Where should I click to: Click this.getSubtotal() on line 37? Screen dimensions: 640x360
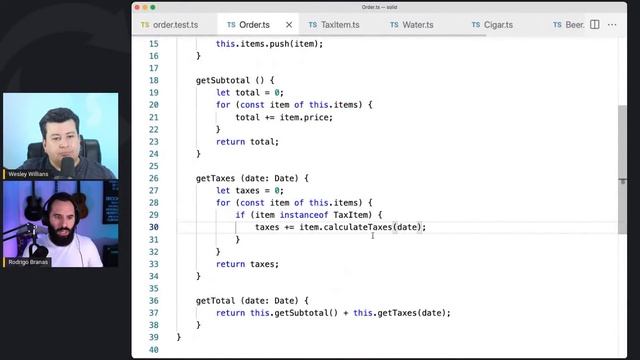(294, 313)
